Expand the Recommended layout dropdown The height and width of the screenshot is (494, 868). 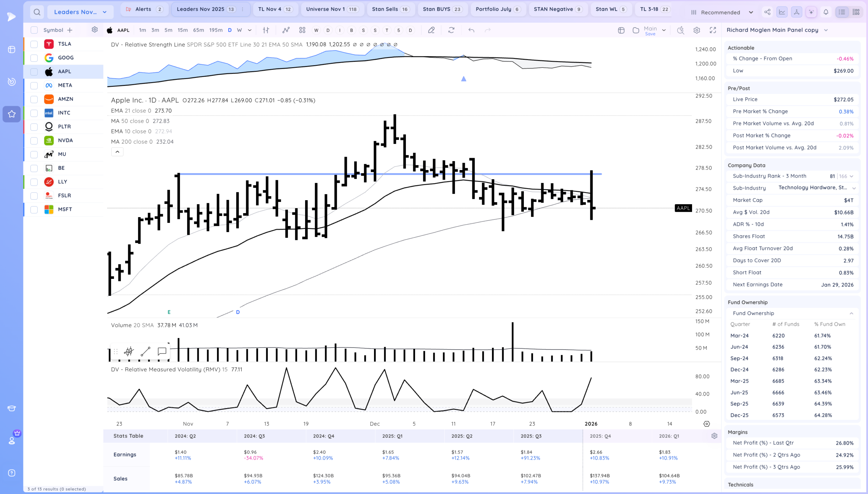tap(722, 12)
